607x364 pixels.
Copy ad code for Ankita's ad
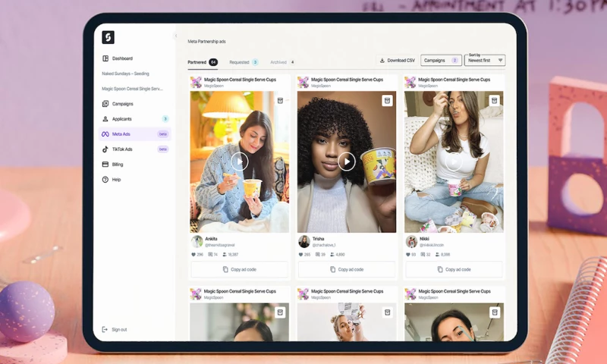point(239,269)
